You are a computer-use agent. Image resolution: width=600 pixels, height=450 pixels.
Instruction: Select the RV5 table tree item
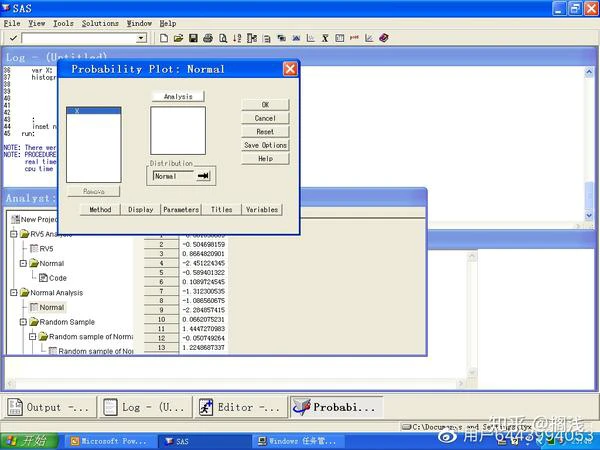coord(42,249)
